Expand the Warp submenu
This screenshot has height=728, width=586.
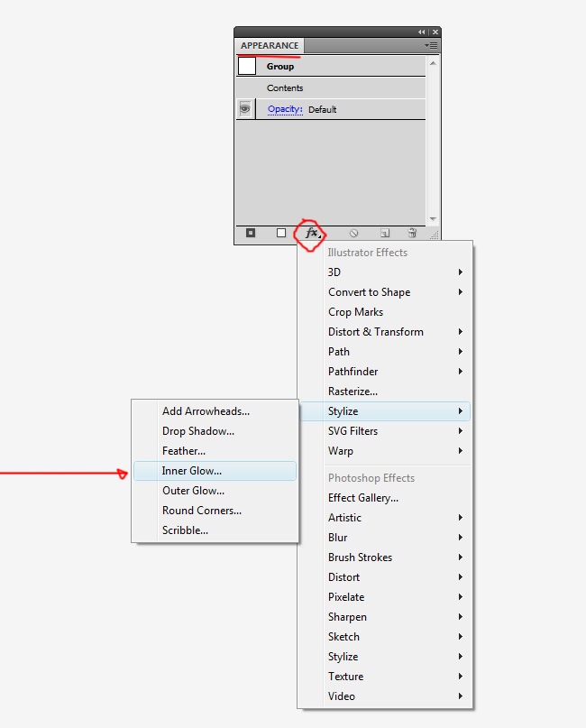point(385,451)
